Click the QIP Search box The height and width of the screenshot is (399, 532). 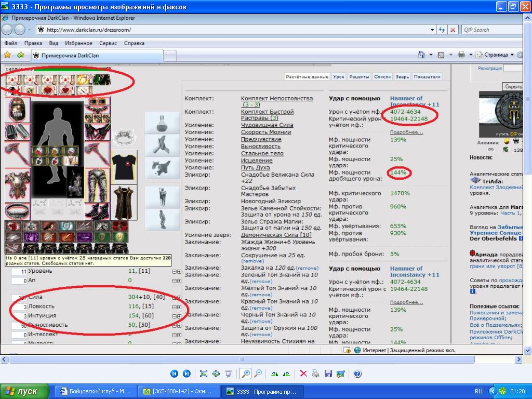coord(492,30)
